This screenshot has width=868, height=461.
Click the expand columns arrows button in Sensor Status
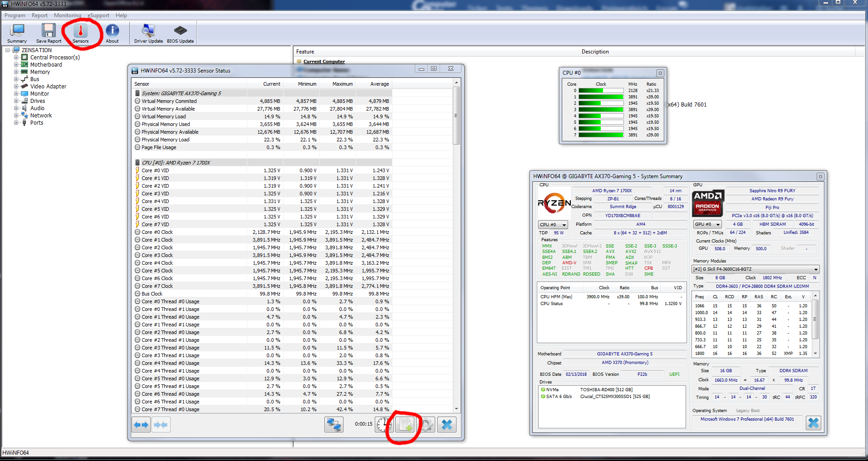click(x=141, y=425)
